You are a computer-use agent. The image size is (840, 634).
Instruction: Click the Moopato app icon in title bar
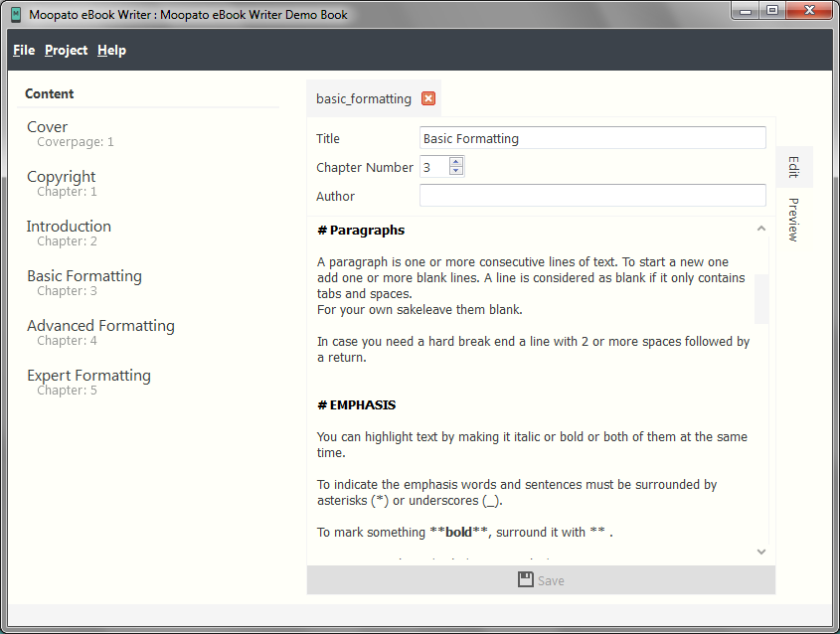15,15
